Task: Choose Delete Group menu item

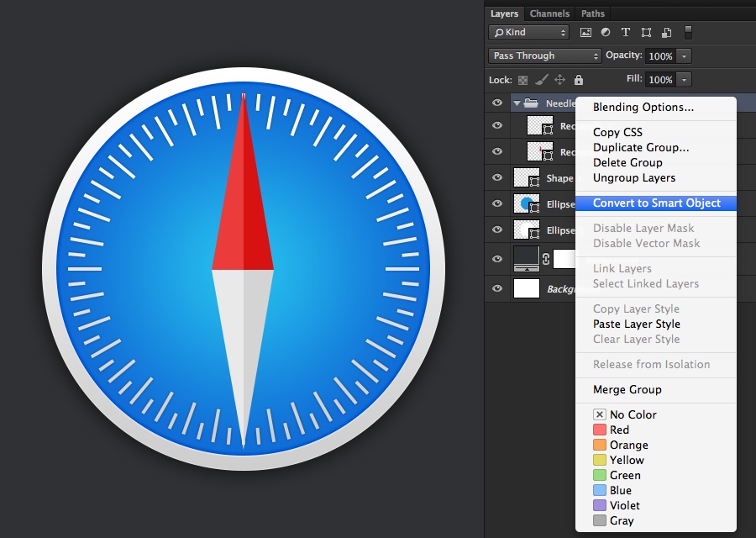Action: [656, 162]
